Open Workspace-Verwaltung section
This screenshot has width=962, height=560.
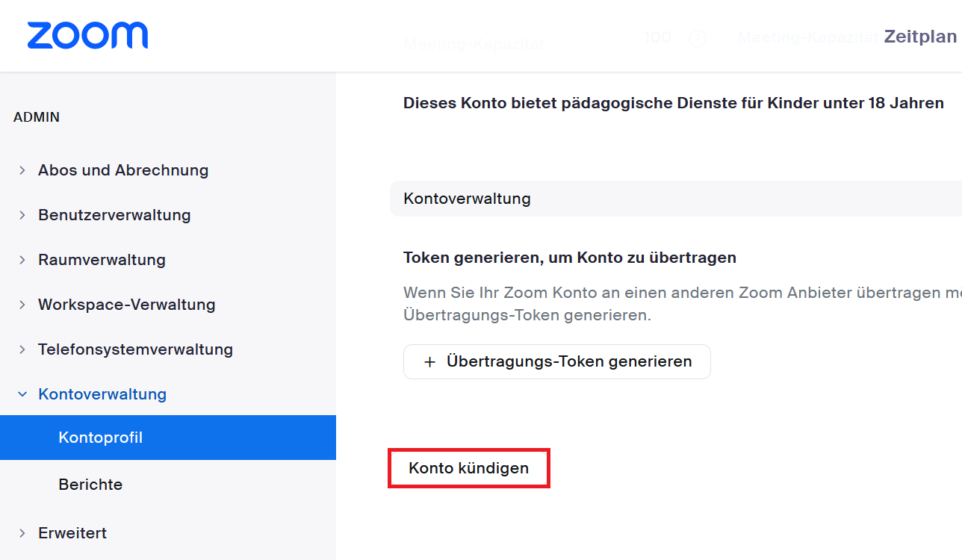coord(127,305)
